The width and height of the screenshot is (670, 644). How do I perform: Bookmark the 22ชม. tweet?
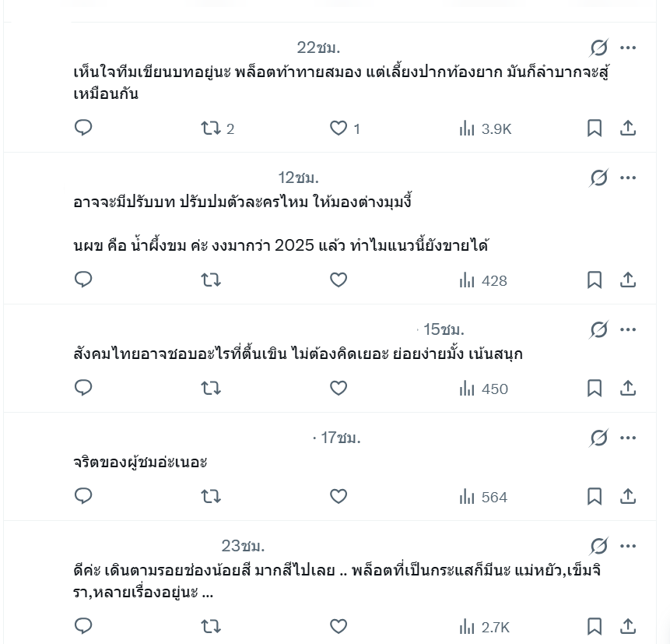pos(595,128)
